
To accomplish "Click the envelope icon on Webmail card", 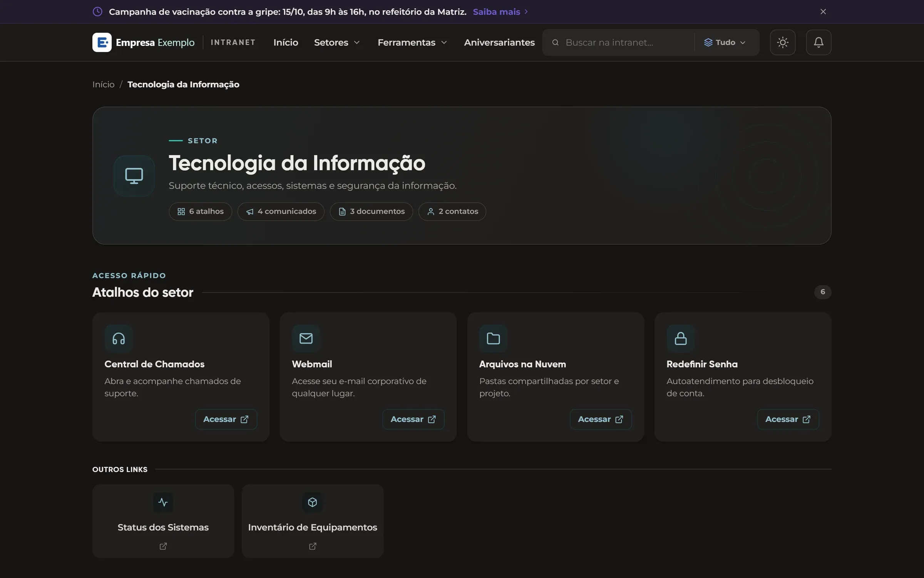I will [306, 338].
